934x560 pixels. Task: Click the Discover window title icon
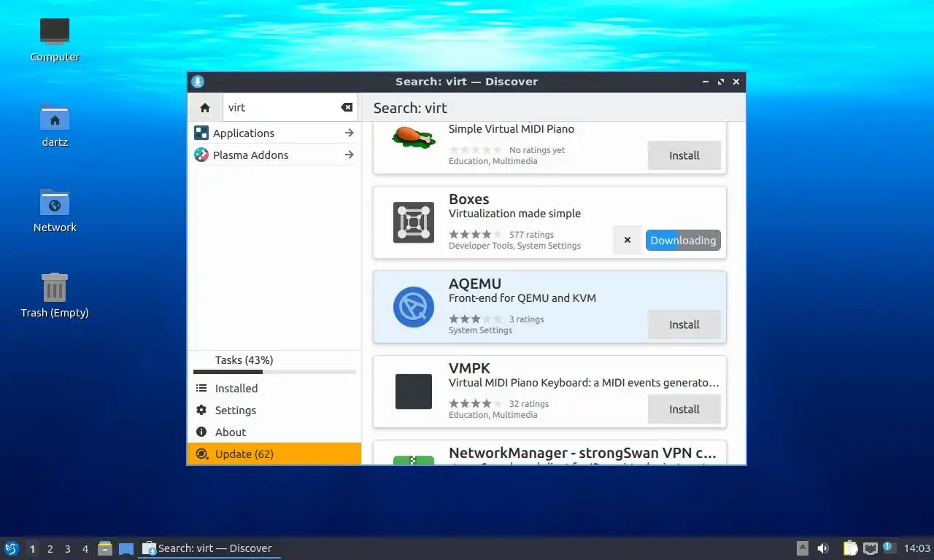coord(198,82)
